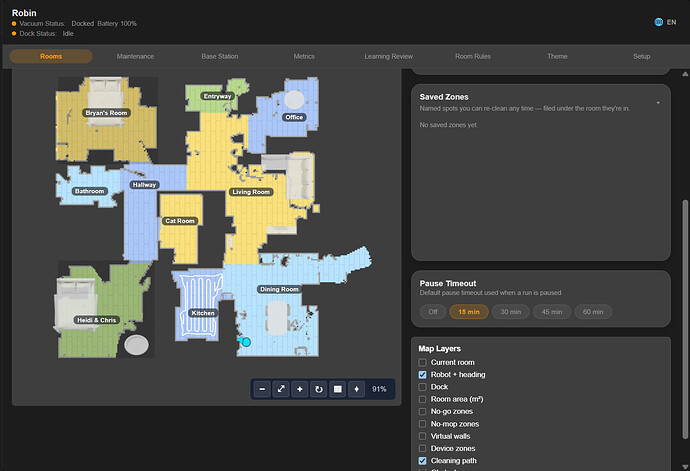Screen dimensions: 690x471
Task: Click the 91% zoom level readout
Action: coord(379,389)
